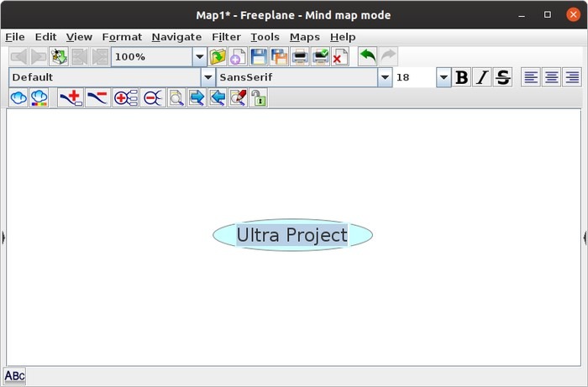The image size is (588, 387).
Task: Add a cloud to the node
Action: click(18, 97)
